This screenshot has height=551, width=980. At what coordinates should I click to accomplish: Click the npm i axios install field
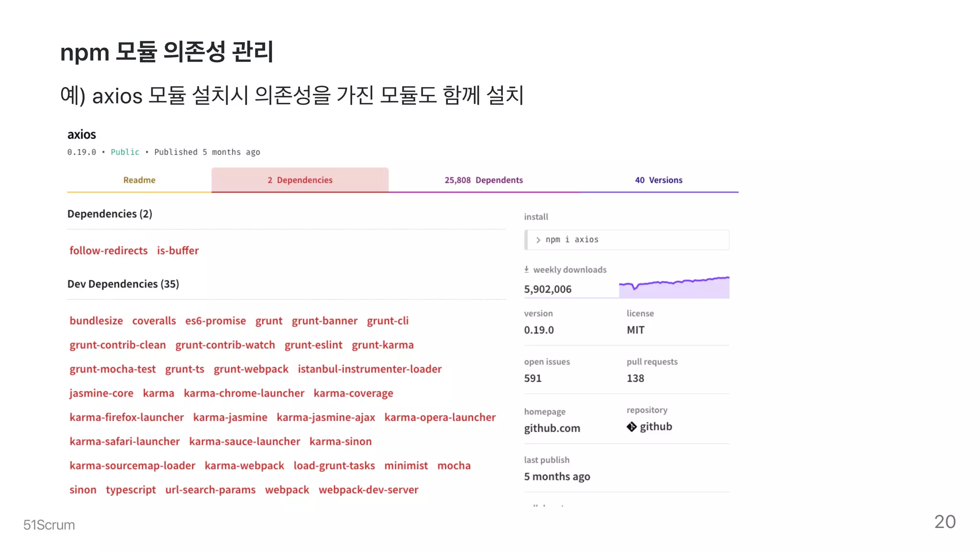tap(627, 240)
